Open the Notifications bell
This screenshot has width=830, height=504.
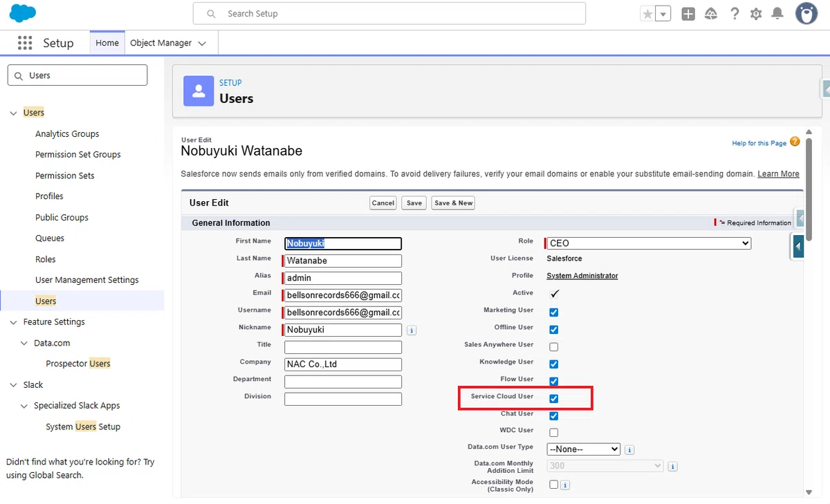777,14
